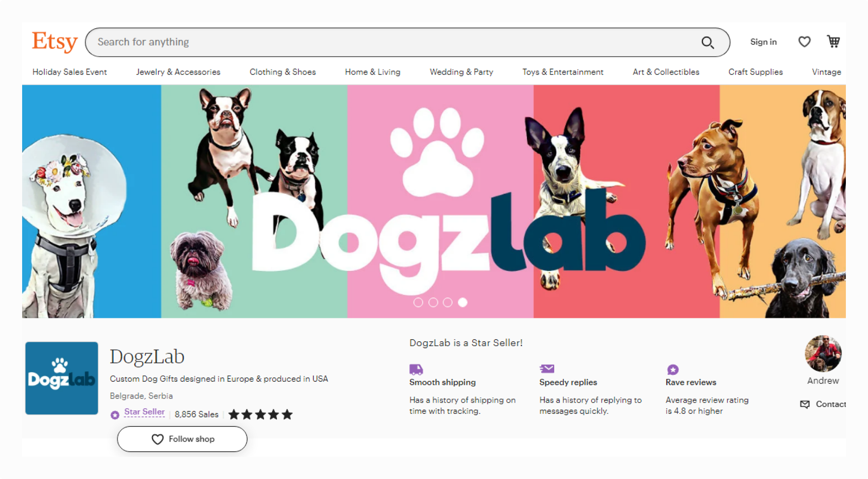Open the Holiday Sales Event menu
The width and height of the screenshot is (868, 479).
pyautogui.click(x=69, y=72)
